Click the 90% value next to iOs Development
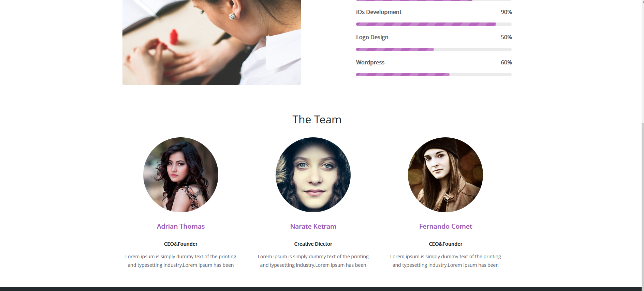 tap(506, 12)
